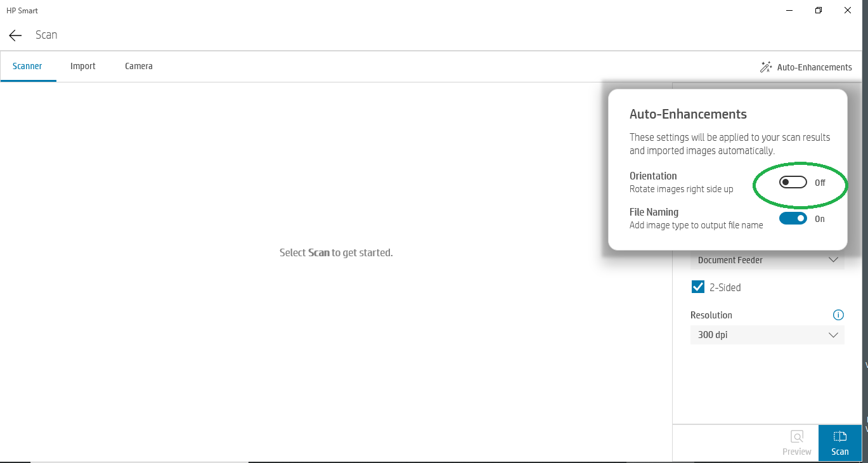The image size is (868, 463).
Task: Uncheck the 2-Sided checkbox
Action: click(697, 287)
